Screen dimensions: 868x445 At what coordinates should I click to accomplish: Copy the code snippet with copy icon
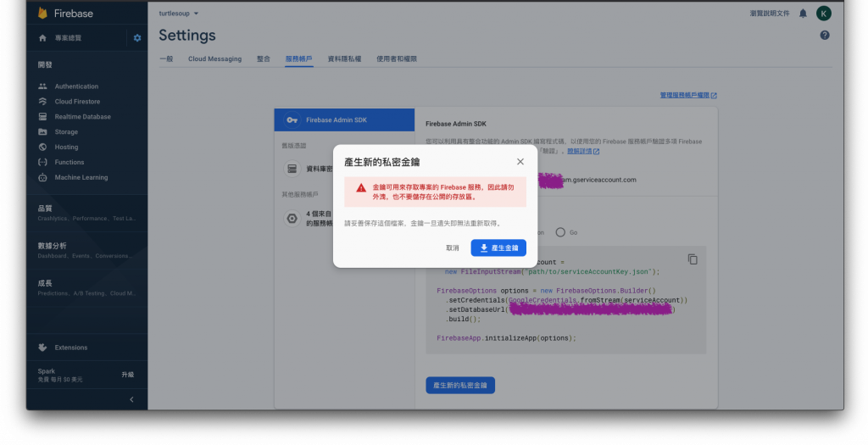pyautogui.click(x=693, y=259)
